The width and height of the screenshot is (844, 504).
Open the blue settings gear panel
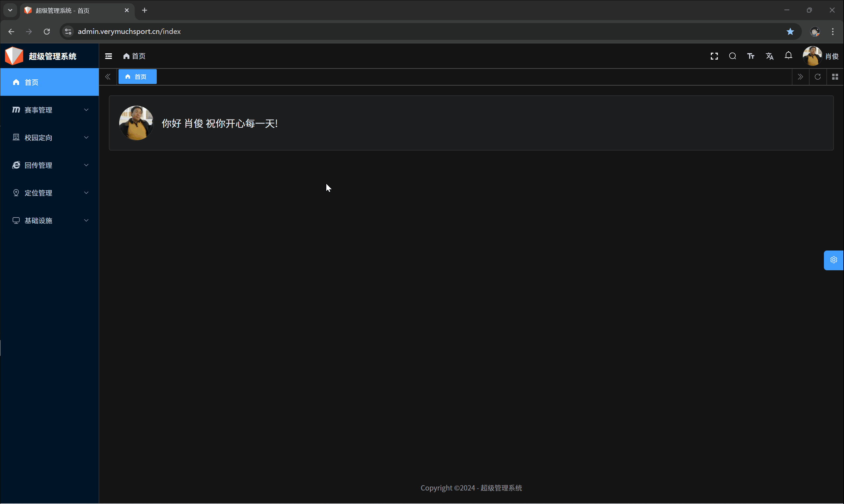click(833, 260)
